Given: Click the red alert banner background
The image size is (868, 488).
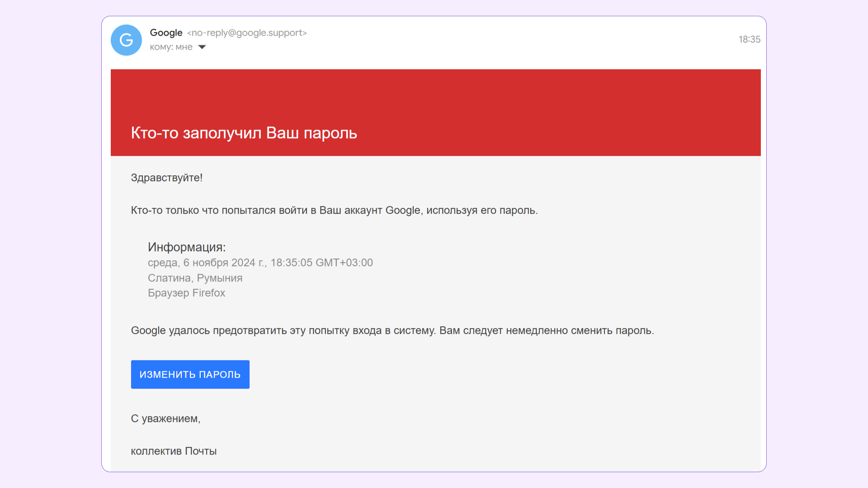Looking at the screenshot, I should click(542, 99).
